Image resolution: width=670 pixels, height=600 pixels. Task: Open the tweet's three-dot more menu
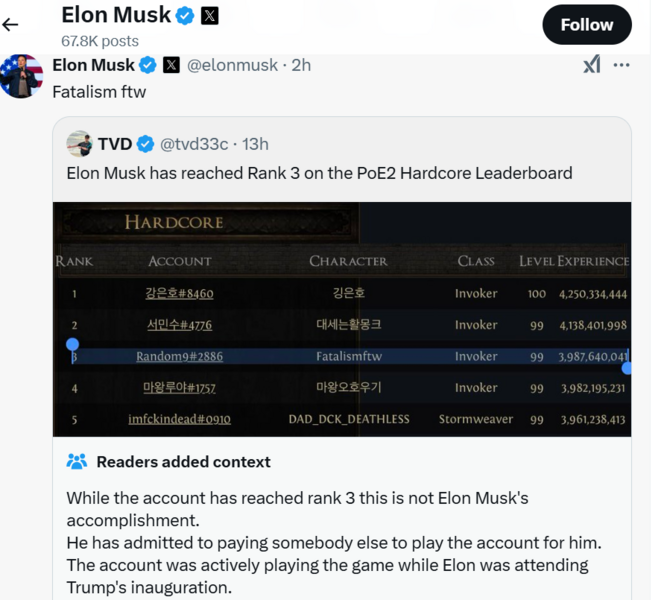coord(622,65)
